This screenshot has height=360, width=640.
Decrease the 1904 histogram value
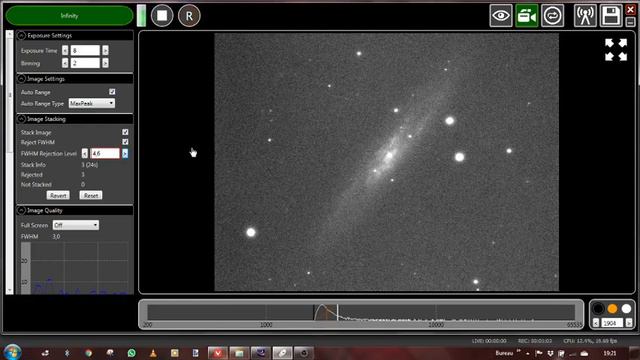[x=596, y=323]
